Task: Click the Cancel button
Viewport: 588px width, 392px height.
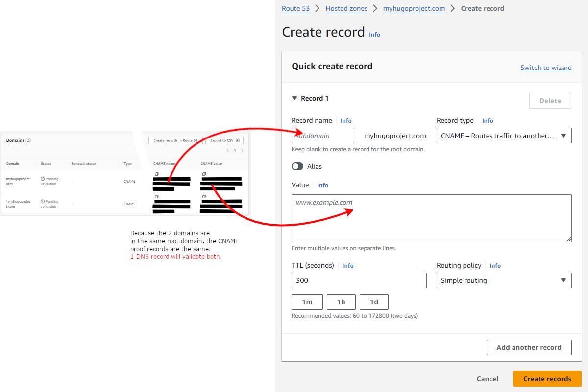Action: click(x=488, y=379)
